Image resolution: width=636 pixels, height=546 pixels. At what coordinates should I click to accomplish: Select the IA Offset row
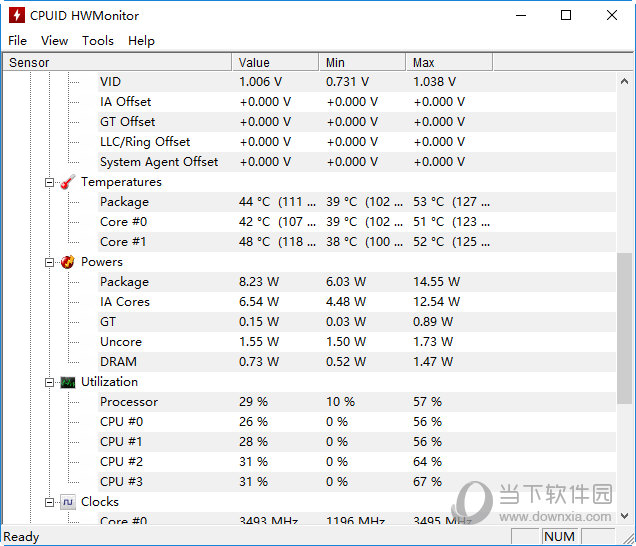pos(357,101)
